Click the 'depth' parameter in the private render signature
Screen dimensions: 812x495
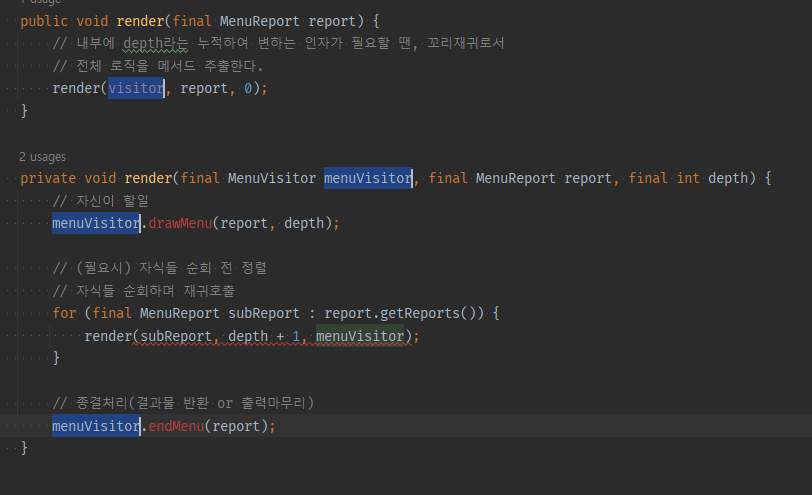728,178
